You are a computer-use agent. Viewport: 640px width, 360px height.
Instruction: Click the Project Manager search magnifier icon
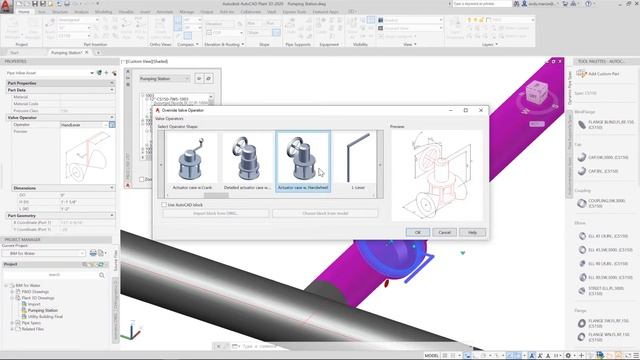coord(102,275)
